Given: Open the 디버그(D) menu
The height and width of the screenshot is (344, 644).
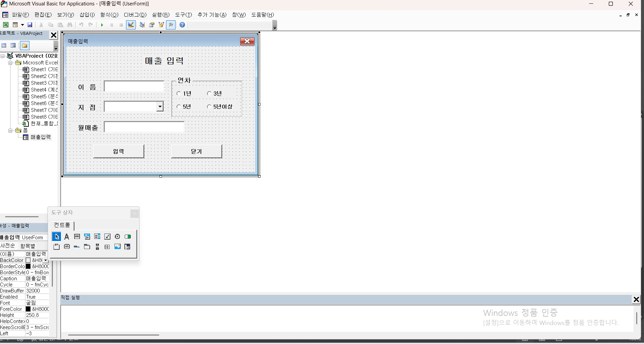Looking at the screenshot, I should pos(135,15).
